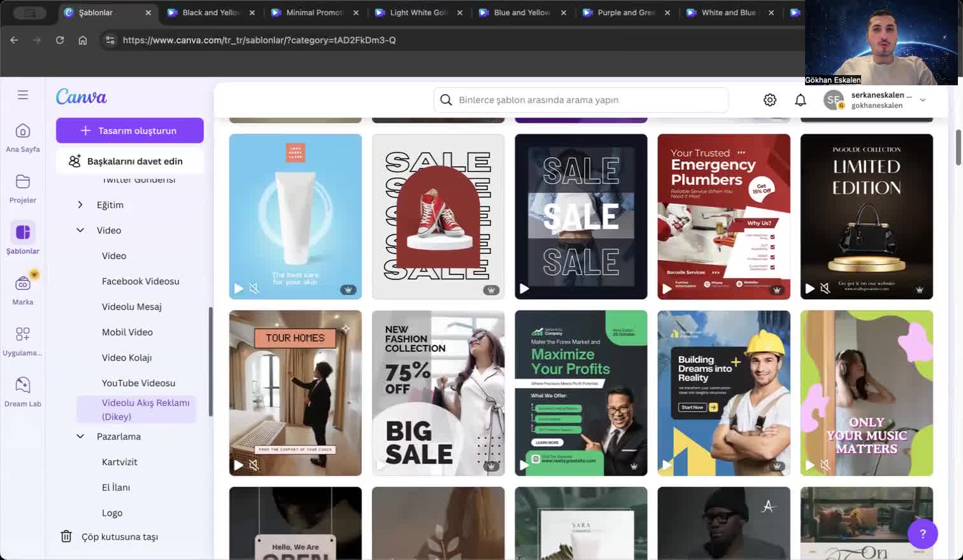The width and height of the screenshot is (963, 560).
Task: Expand the Eğitim category
Action: [80, 205]
